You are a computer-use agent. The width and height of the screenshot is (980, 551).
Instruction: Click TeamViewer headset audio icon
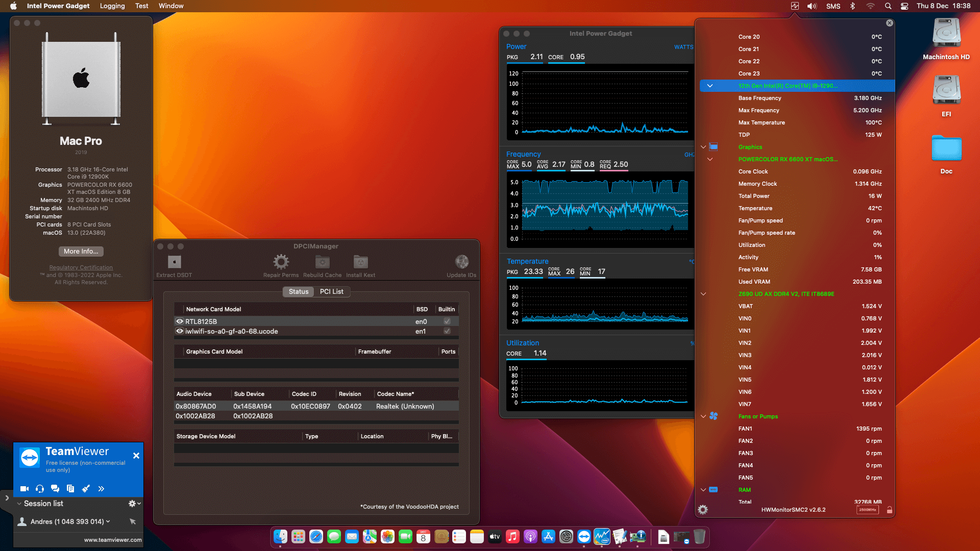pyautogui.click(x=40, y=489)
